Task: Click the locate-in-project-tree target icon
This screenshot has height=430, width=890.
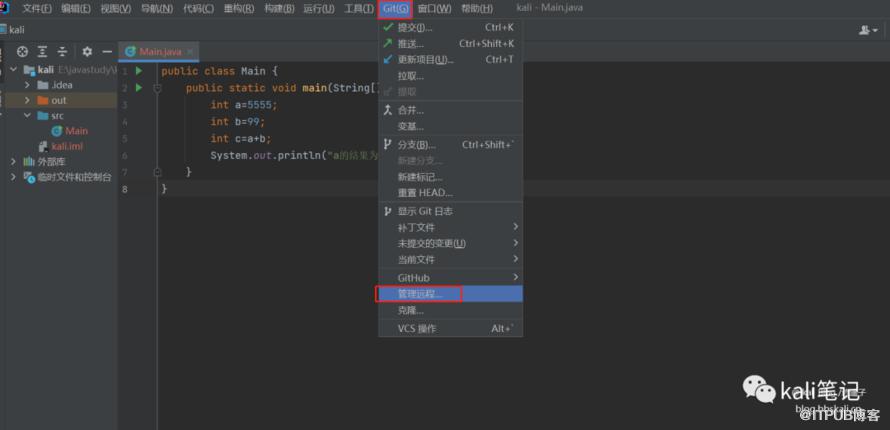Action: [x=22, y=52]
